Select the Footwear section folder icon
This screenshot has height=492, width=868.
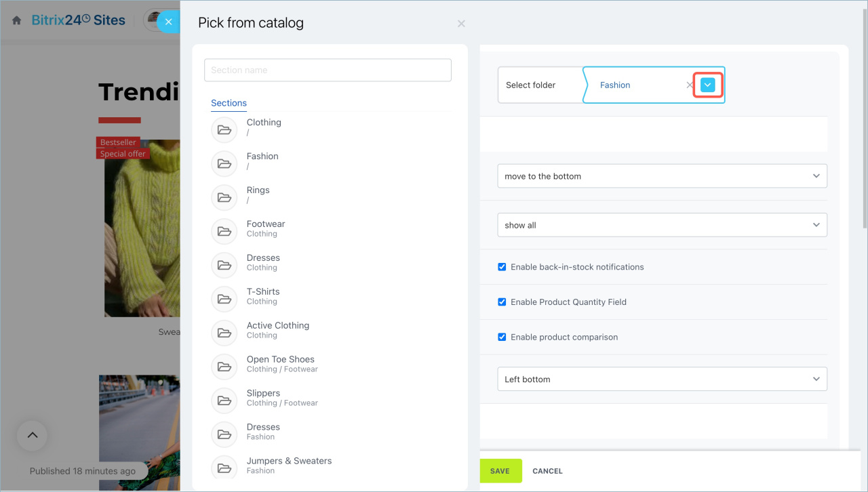pos(224,231)
